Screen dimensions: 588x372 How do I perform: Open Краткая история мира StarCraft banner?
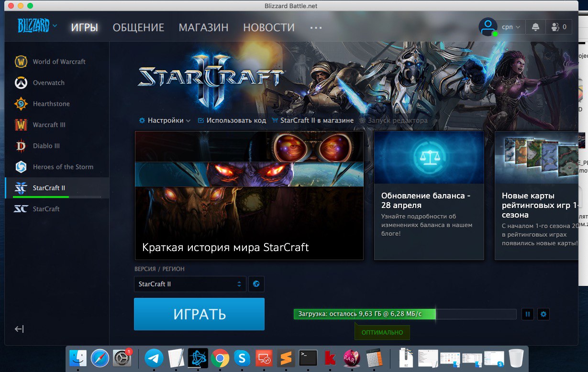249,196
